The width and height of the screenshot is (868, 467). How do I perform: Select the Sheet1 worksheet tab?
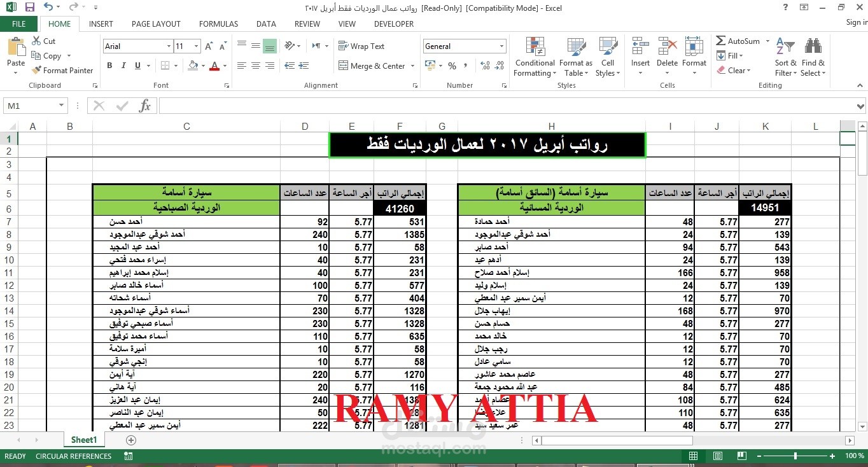[x=84, y=440]
